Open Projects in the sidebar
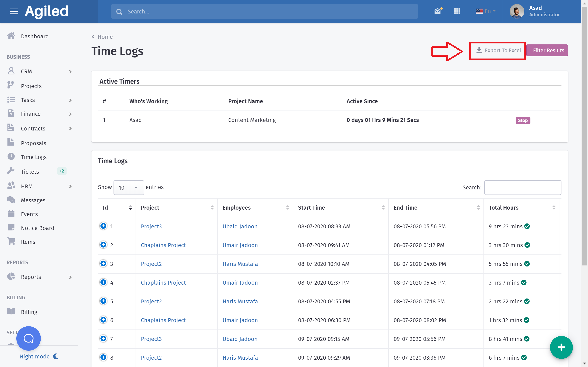Viewport: 588px width, 367px height. click(x=31, y=86)
